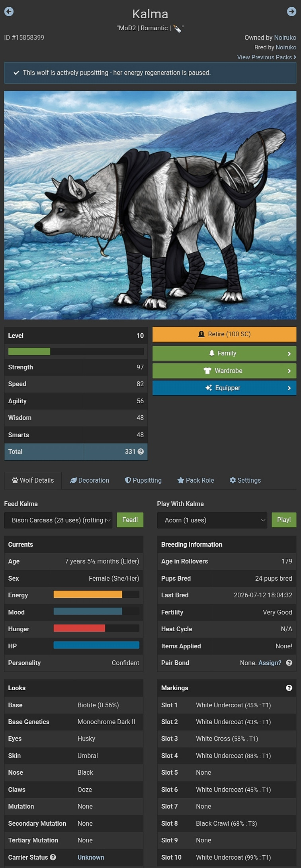Click the checkmark icon in pupsitting notice

click(x=16, y=73)
